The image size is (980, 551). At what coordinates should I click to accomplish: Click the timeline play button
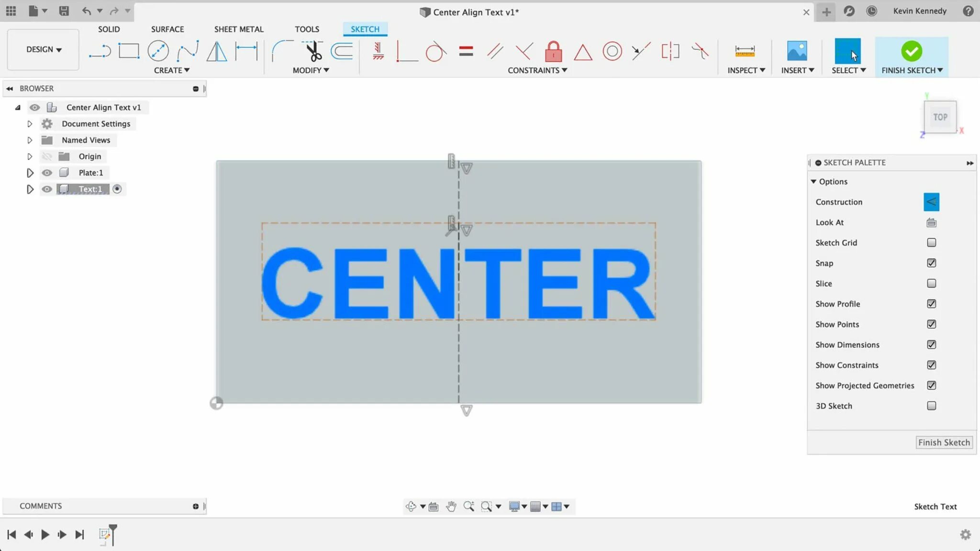(45, 534)
